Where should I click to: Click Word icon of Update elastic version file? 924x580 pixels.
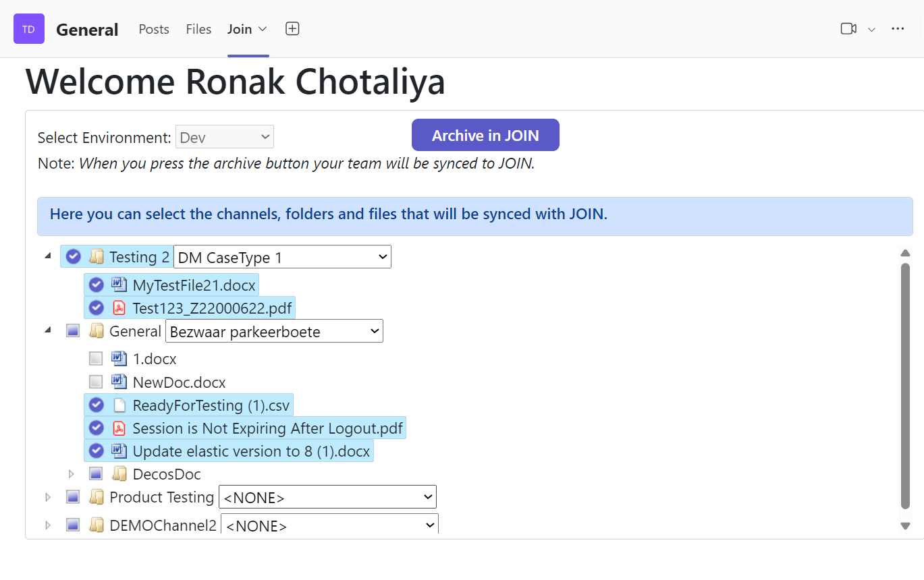pyautogui.click(x=119, y=451)
